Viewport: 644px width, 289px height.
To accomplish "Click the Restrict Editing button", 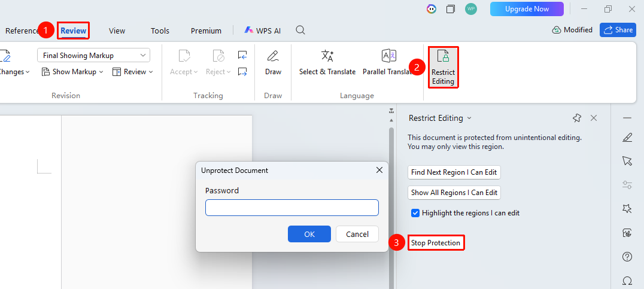I will coord(443,67).
